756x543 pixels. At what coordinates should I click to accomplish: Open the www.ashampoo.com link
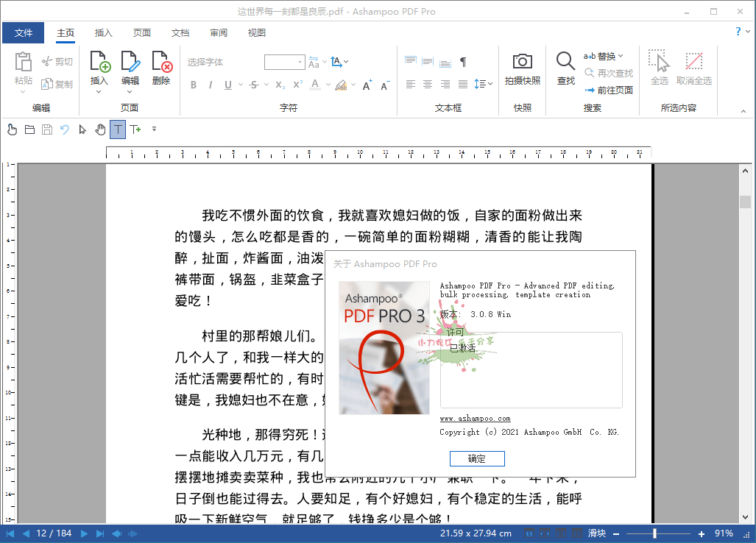[x=475, y=419]
